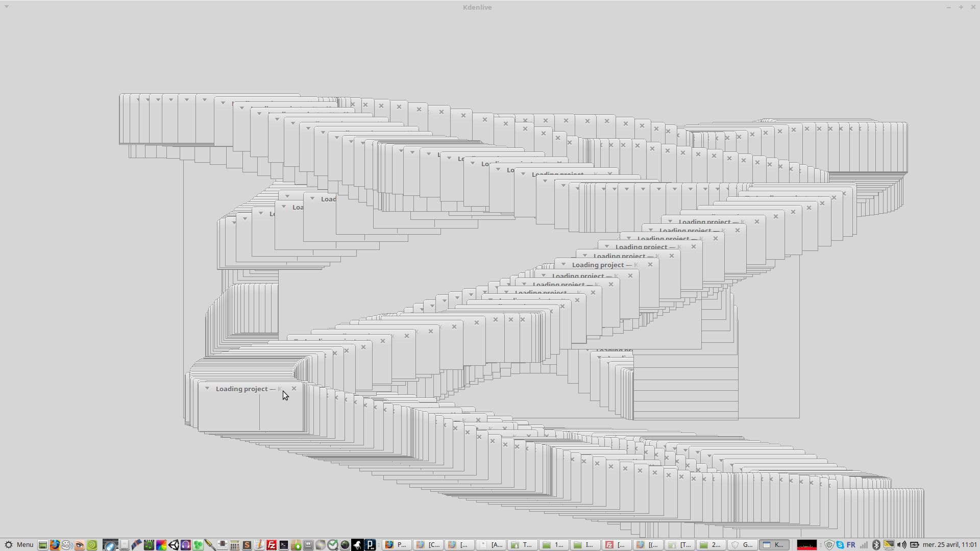Open the Skype tray icon

pyautogui.click(x=840, y=545)
